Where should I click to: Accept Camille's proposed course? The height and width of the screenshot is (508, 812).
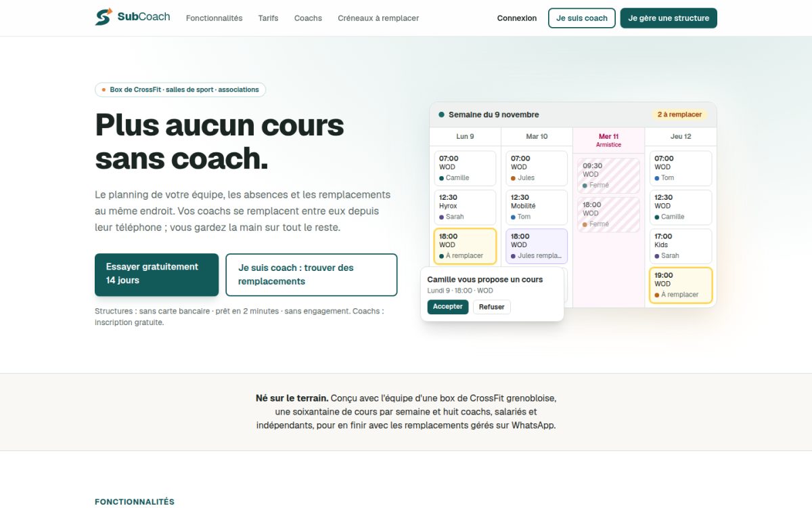(448, 307)
